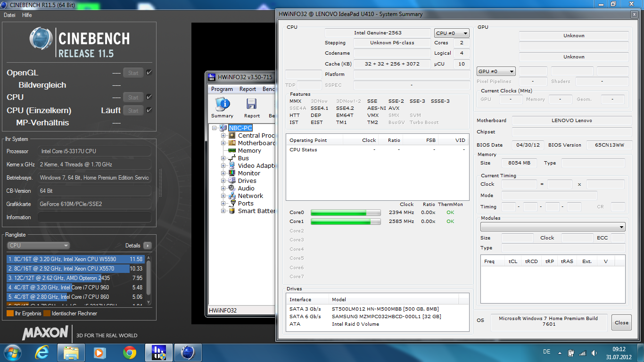The height and width of the screenshot is (362, 644).
Task: Select Memory tree node
Action: [249, 150]
